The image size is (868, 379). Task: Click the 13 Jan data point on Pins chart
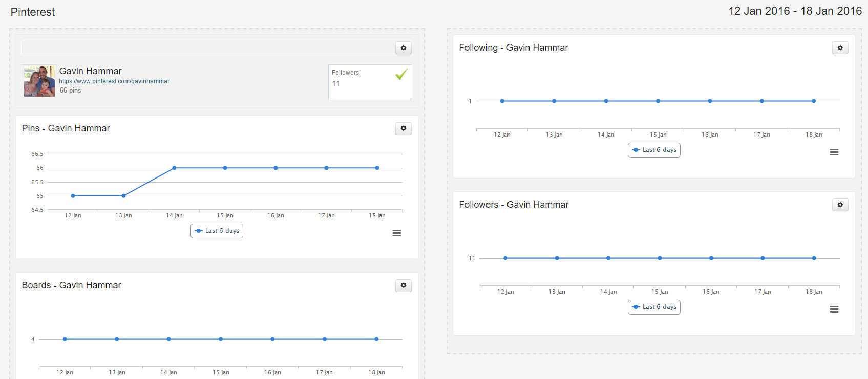click(124, 196)
